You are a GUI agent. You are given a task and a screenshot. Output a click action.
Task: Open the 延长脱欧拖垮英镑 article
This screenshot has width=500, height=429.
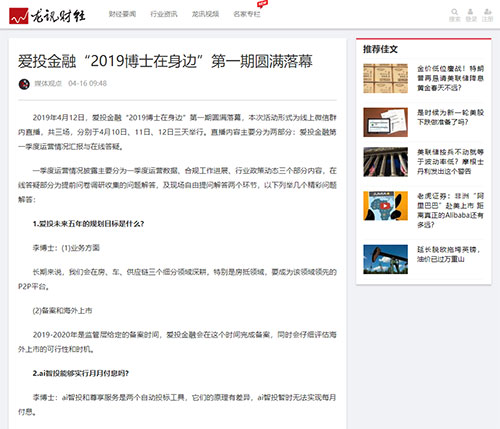(449, 254)
